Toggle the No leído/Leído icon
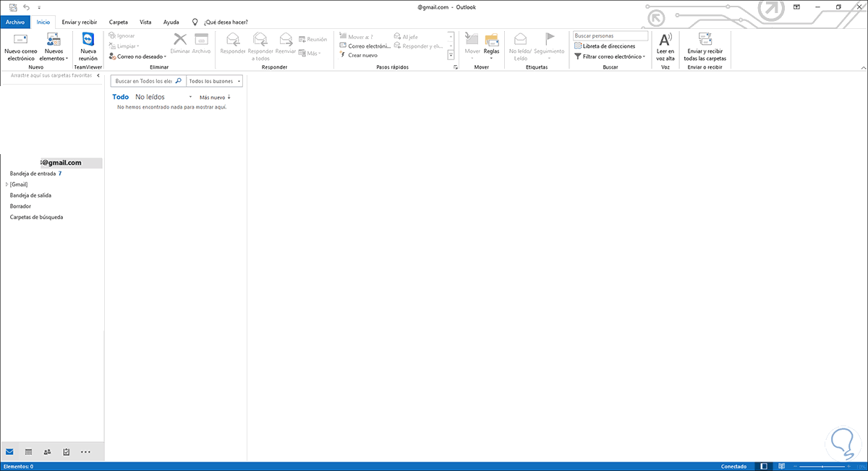Viewport: 868px width, 471px height. point(520,39)
